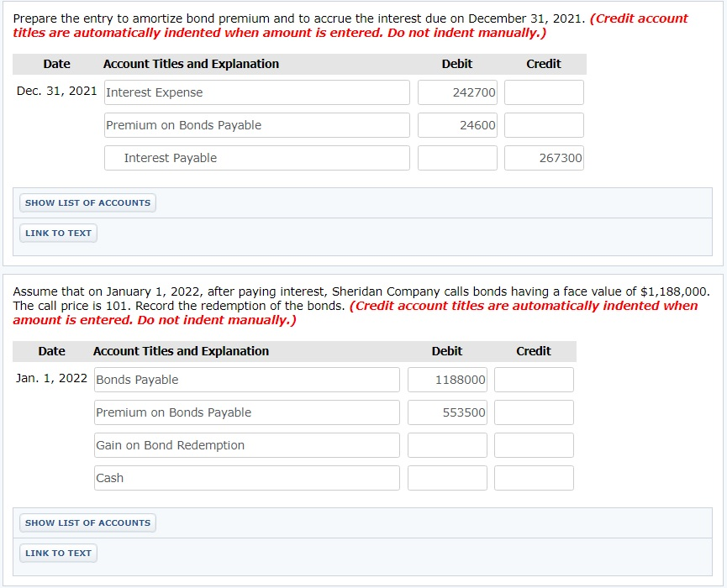The image size is (727, 588).
Task: Select the Interest Payable account field
Action: (x=256, y=158)
